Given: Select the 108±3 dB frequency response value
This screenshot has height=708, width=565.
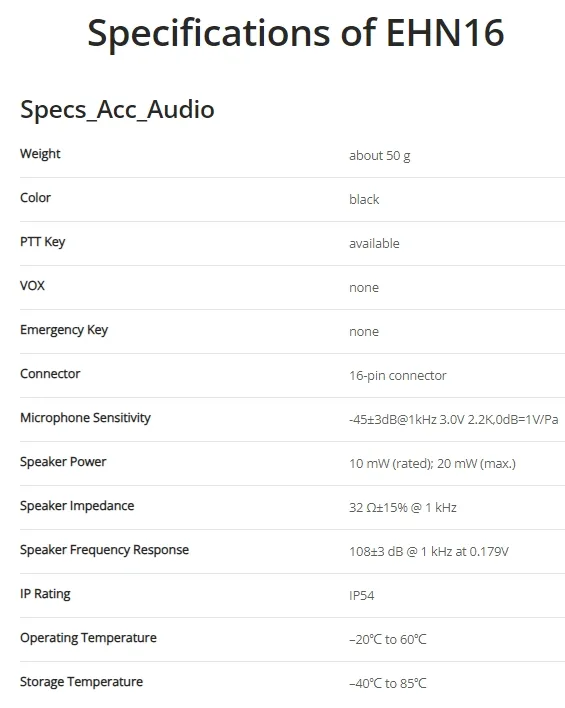Looking at the screenshot, I should pyautogui.click(x=429, y=552).
